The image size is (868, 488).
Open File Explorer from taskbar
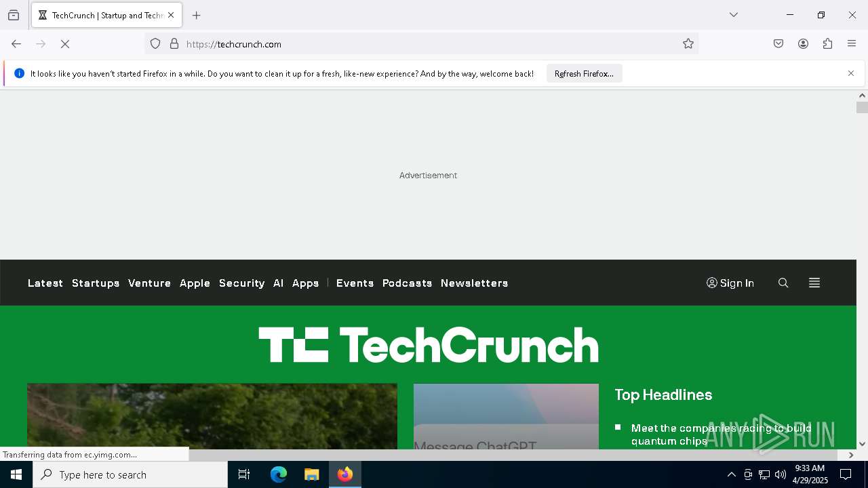point(312,474)
